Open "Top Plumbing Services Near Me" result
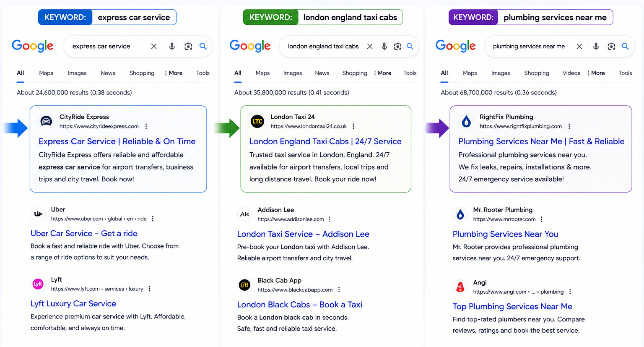This screenshot has width=644, height=347. click(x=512, y=306)
